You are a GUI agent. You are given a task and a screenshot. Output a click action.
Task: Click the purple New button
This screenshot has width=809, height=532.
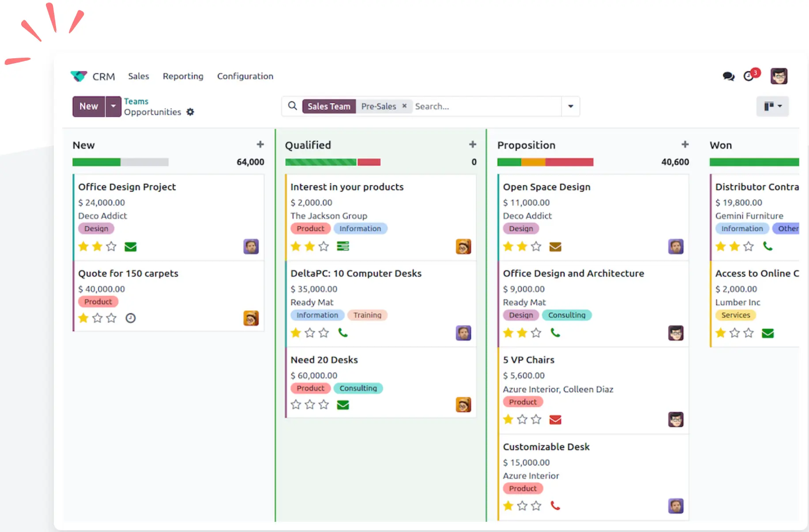89,106
